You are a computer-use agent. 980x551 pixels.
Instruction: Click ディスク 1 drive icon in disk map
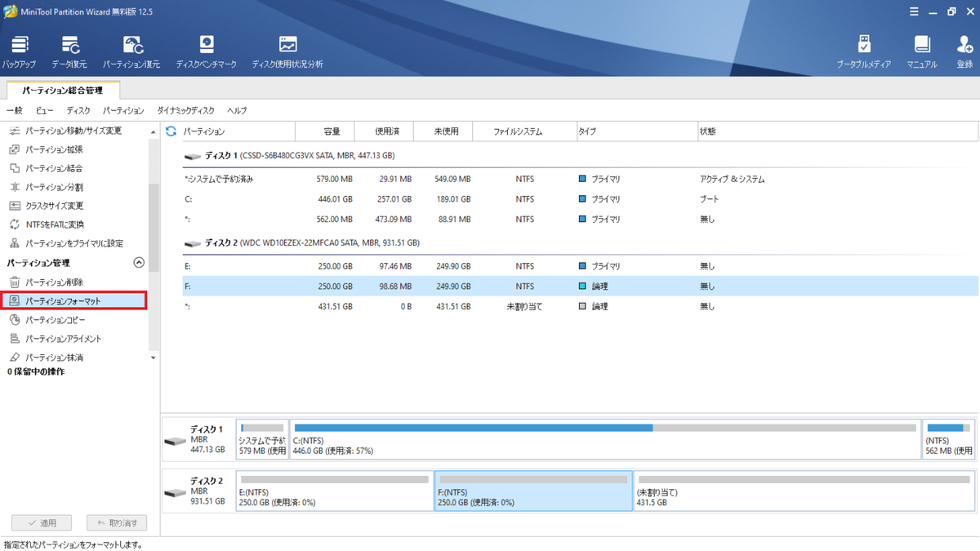[x=175, y=441]
